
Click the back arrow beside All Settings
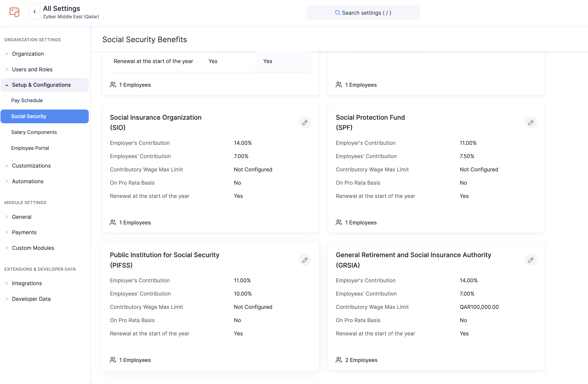tap(34, 12)
